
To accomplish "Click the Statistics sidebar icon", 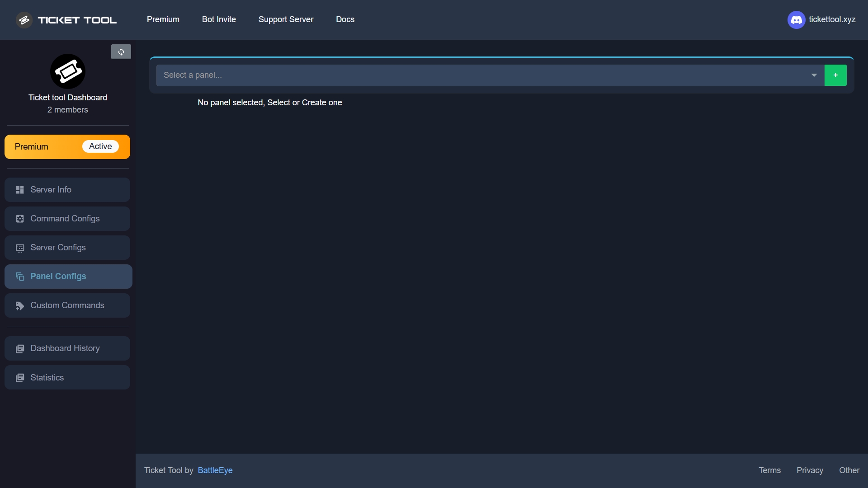I will pyautogui.click(x=20, y=378).
